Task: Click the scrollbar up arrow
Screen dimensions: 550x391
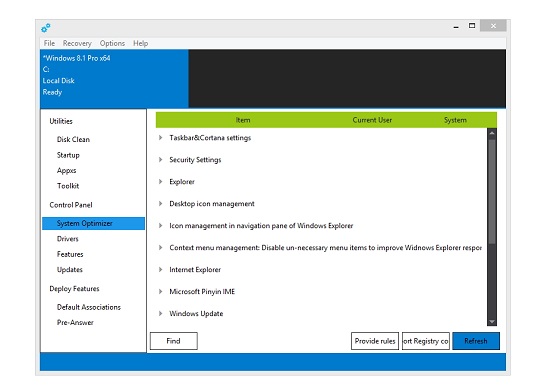Action: click(x=492, y=133)
